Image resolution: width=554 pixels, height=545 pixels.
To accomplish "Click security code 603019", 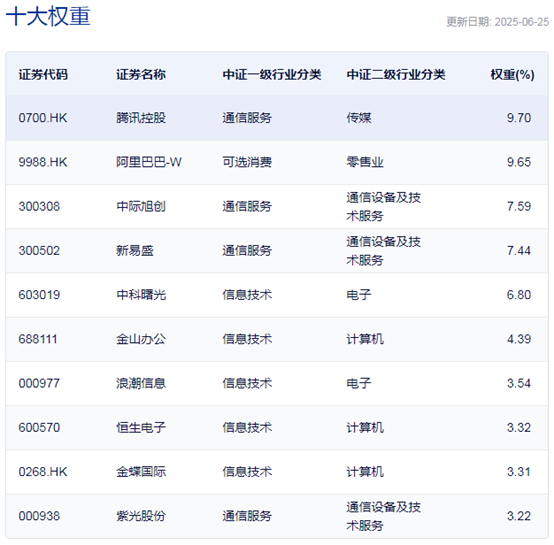I will pos(39,295).
